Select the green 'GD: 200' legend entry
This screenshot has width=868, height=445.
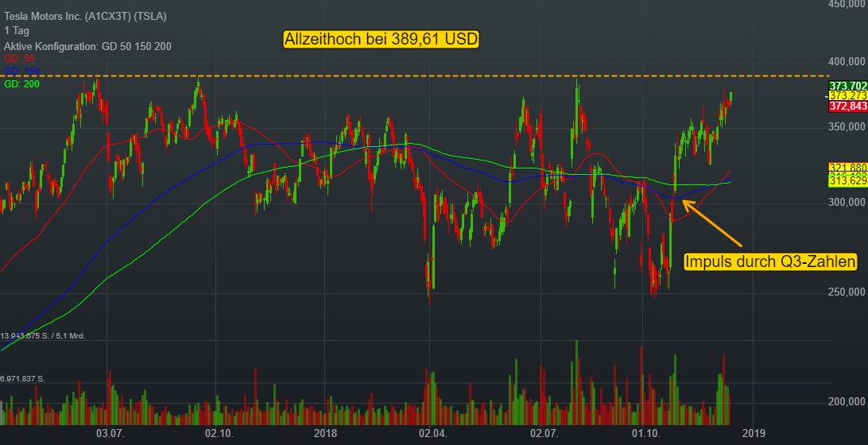(21, 84)
